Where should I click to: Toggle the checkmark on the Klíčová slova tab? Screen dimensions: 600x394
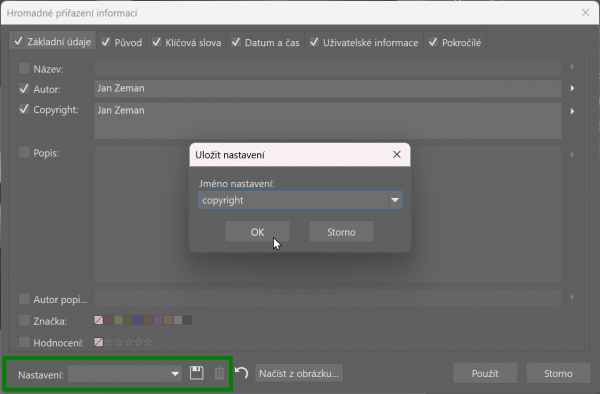(x=156, y=42)
